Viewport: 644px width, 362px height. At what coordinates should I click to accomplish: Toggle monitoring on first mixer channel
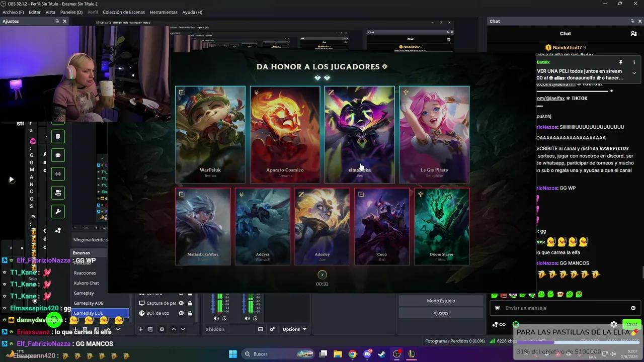coord(224,318)
